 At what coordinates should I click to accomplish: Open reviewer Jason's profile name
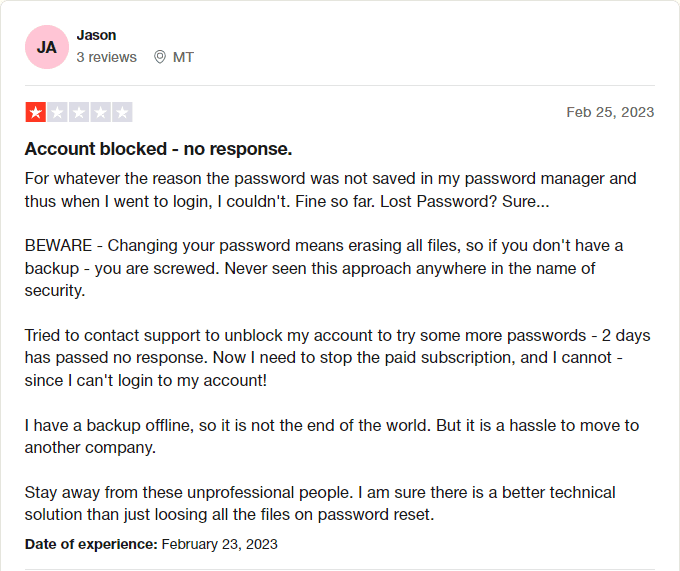[96, 35]
